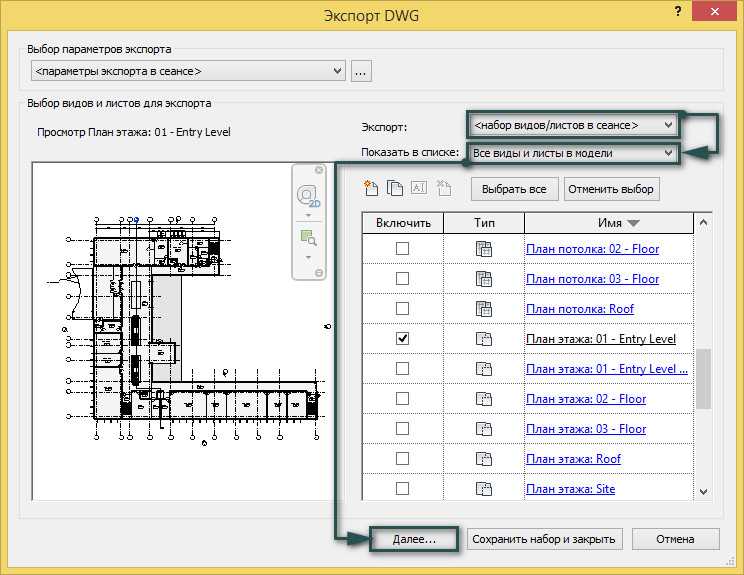Image resolution: width=744 pixels, height=575 pixels.
Task: Click the Выбрать все button
Action: [514, 189]
